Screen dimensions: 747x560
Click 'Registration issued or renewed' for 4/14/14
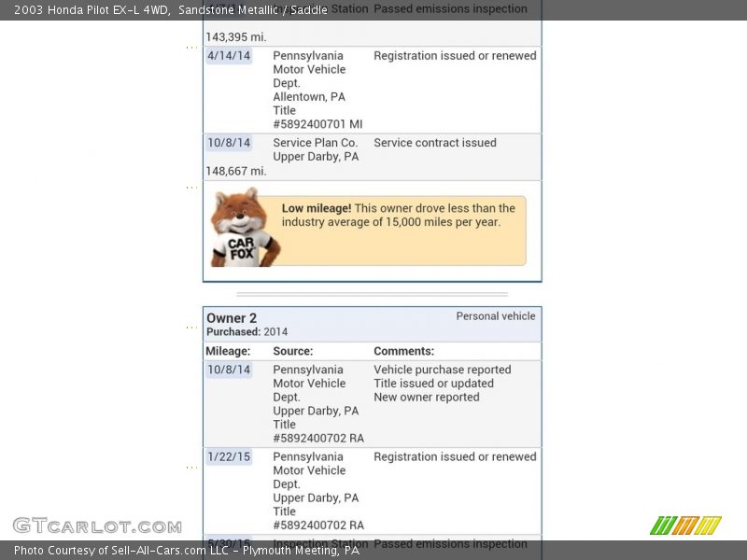455,56
